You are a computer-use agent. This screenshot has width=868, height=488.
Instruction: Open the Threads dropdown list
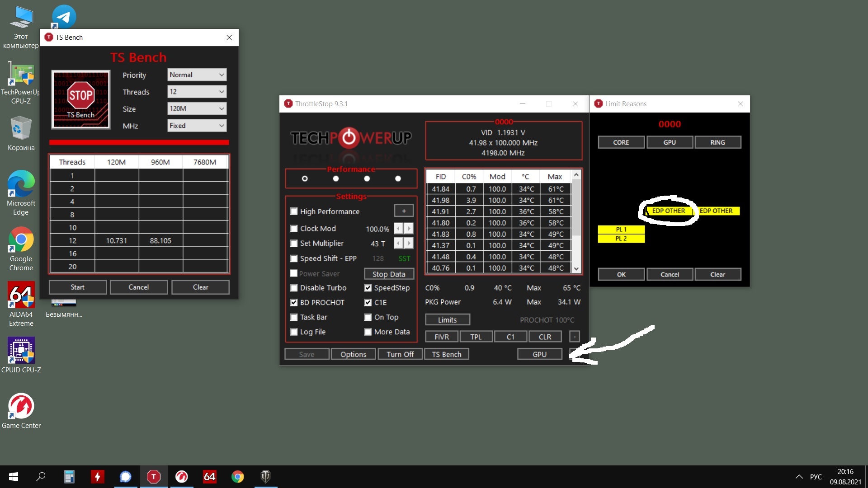(197, 92)
